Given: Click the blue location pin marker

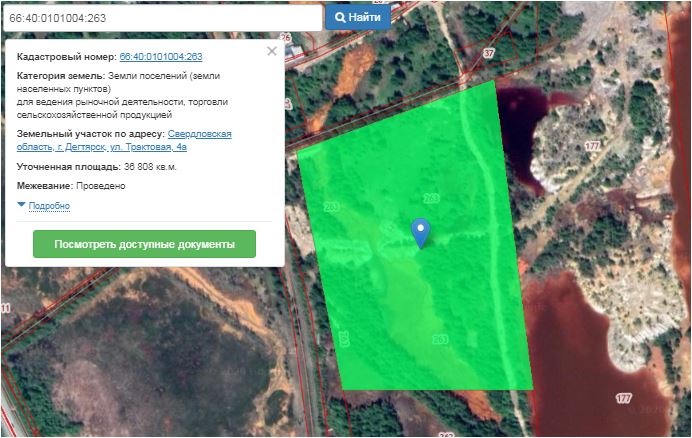Looking at the screenshot, I should pyautogui.click(x=422, y=231).
